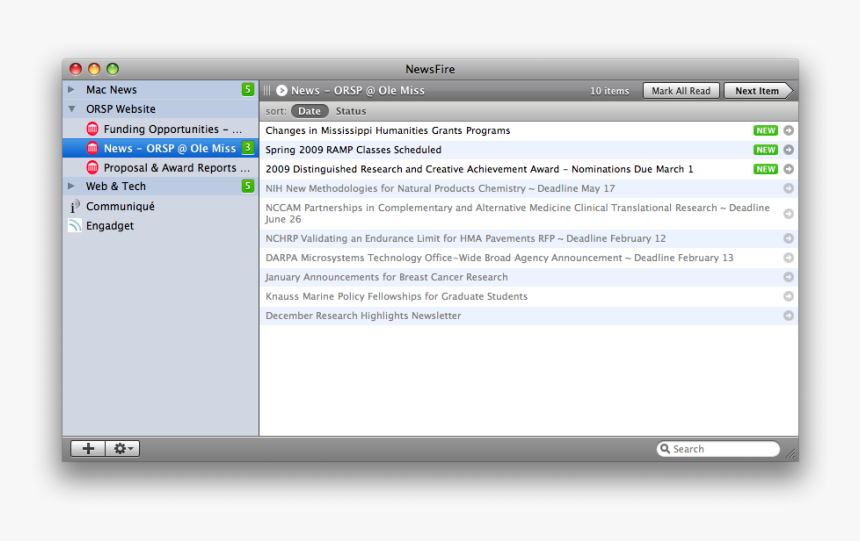Open arrow icon for January Announcements row
Screen dimensions: 860x541
(788, 277)
